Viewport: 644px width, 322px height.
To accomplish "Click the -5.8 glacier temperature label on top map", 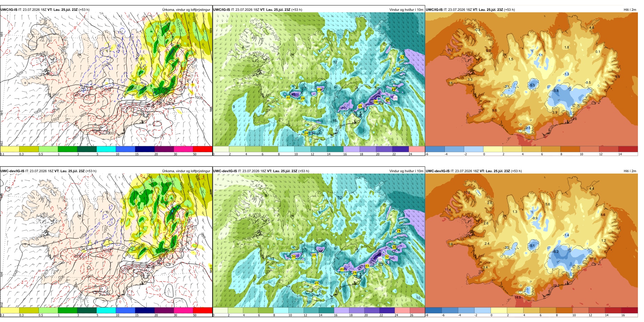I will 556,91.
